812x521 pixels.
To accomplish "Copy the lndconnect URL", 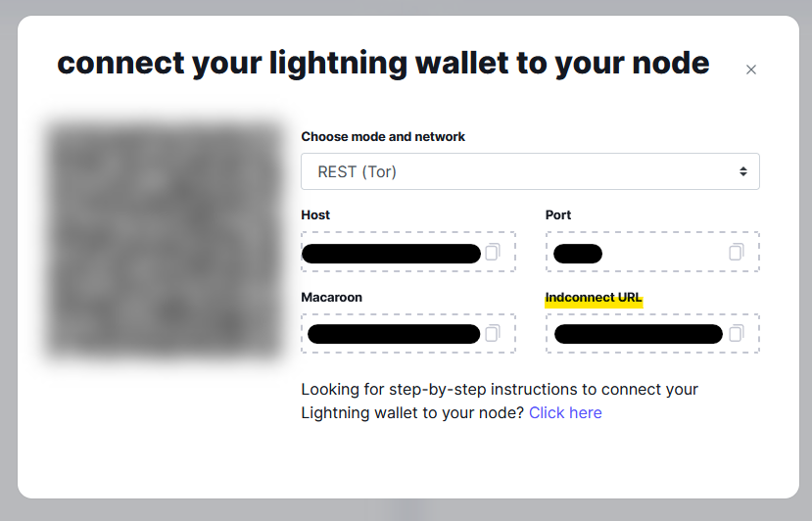I will tap(736, 333).
